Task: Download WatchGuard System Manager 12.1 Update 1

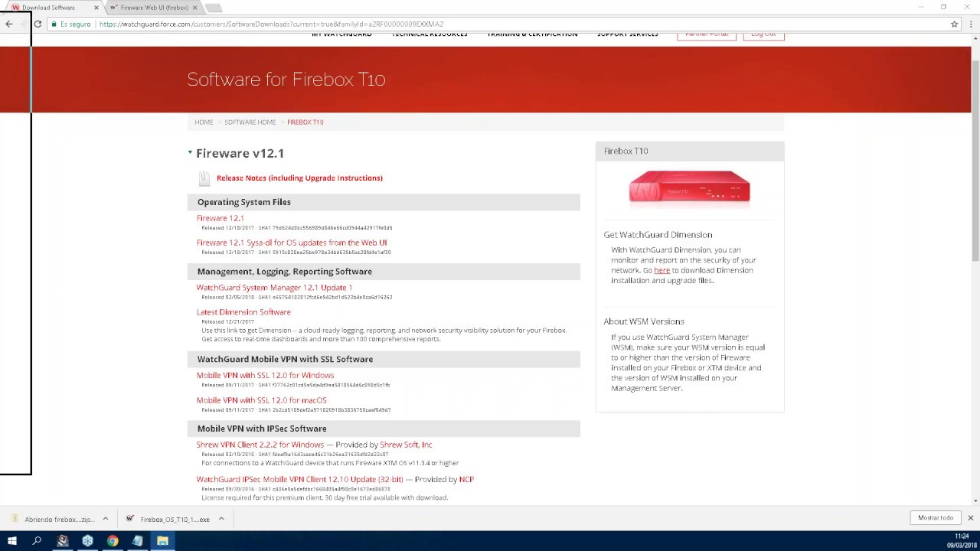Action: pyautogui.click(x=274, y=288)
